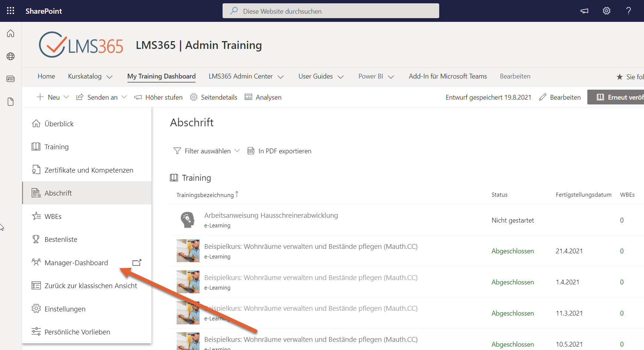644x350 pixels.
Task: Open the Bestenliste leaderboard
Action: click(x=61, y=239)
